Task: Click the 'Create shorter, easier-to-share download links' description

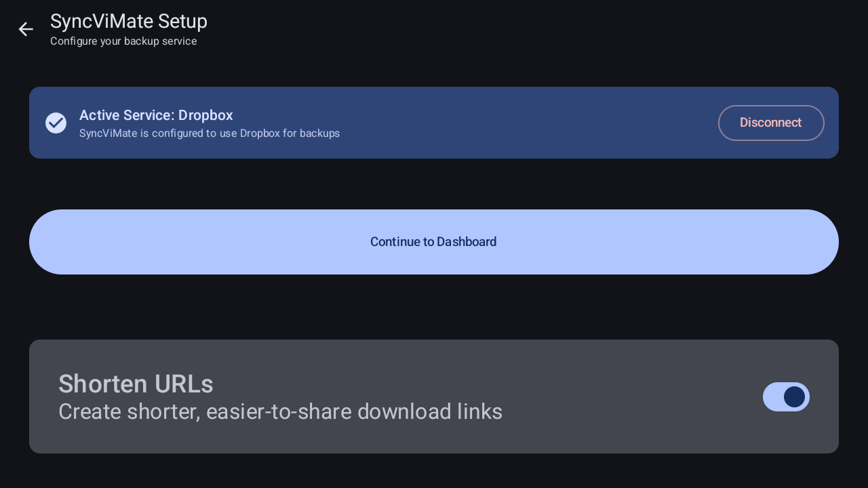Action: click(280, 412)
